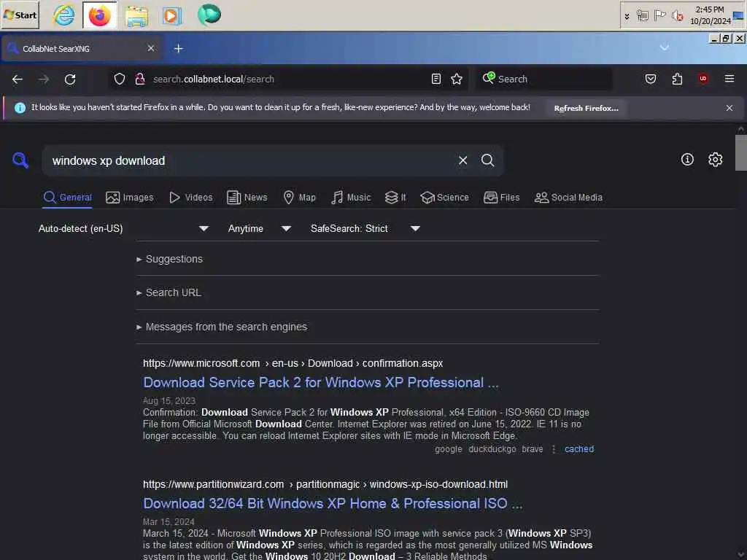Open SearXNG preferences gear
This screenshot has height=560, width=747.
coord(715,160)
